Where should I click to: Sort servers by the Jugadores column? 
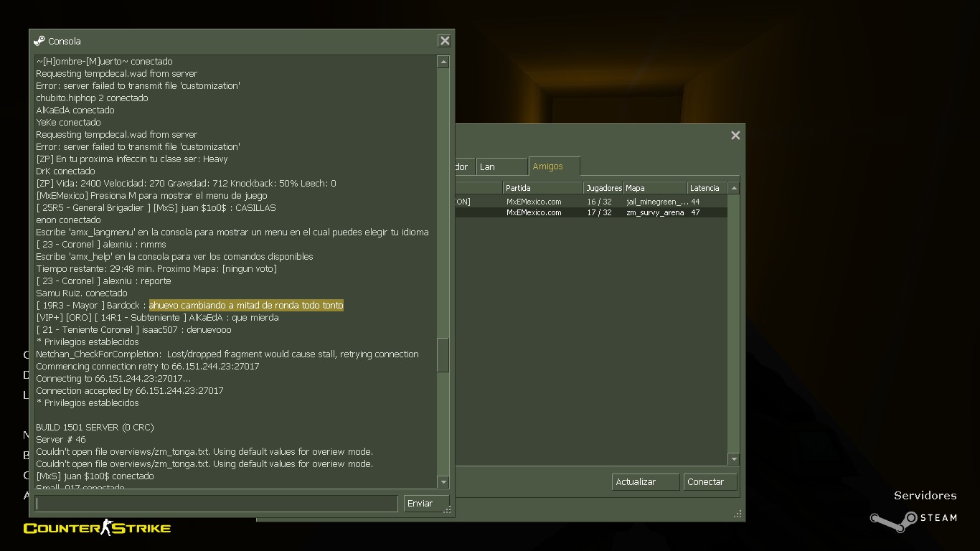click(603, 188)
